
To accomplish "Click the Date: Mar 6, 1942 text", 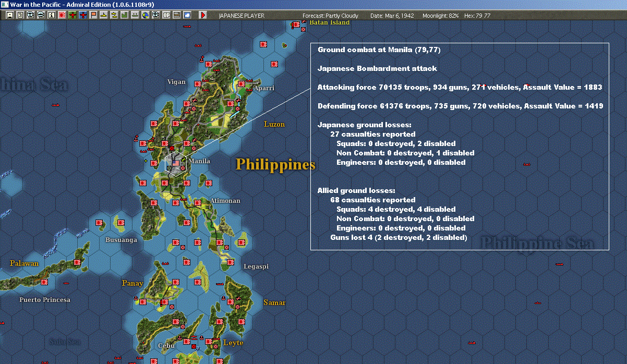I will (392, 16).
